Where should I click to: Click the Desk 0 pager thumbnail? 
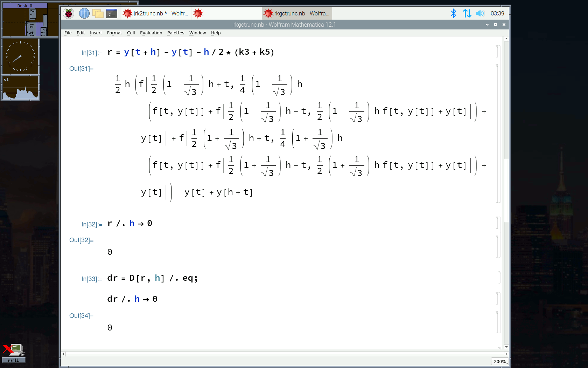click(30, 21)
